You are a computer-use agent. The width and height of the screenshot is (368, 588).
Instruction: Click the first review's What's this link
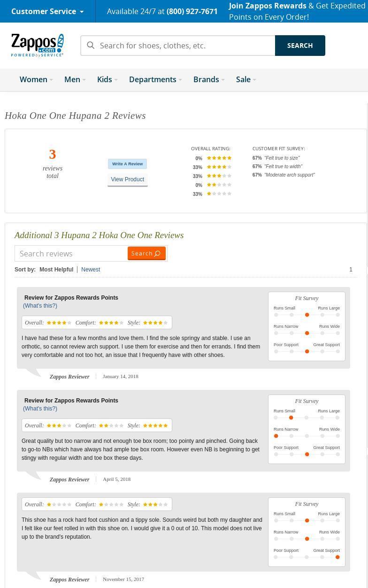pyautogui.click(x=40, y=306)
